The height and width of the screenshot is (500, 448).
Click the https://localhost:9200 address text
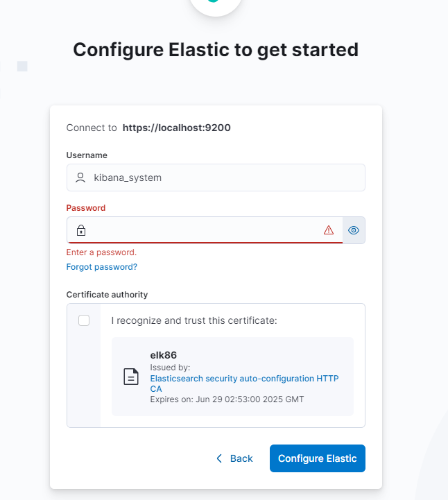click(x=177, y=128)
